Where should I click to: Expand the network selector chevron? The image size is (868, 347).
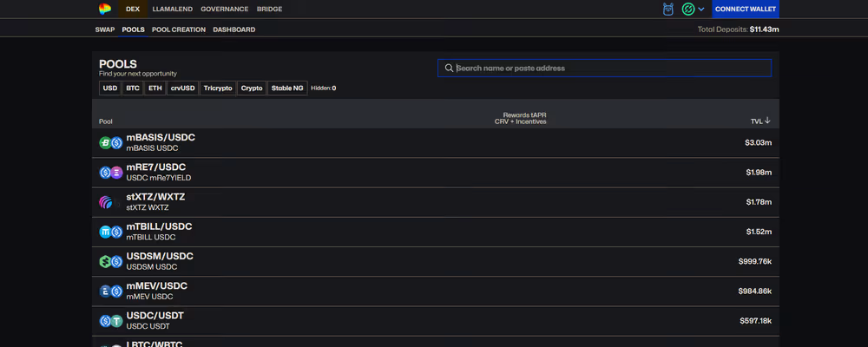click(701, 9)
